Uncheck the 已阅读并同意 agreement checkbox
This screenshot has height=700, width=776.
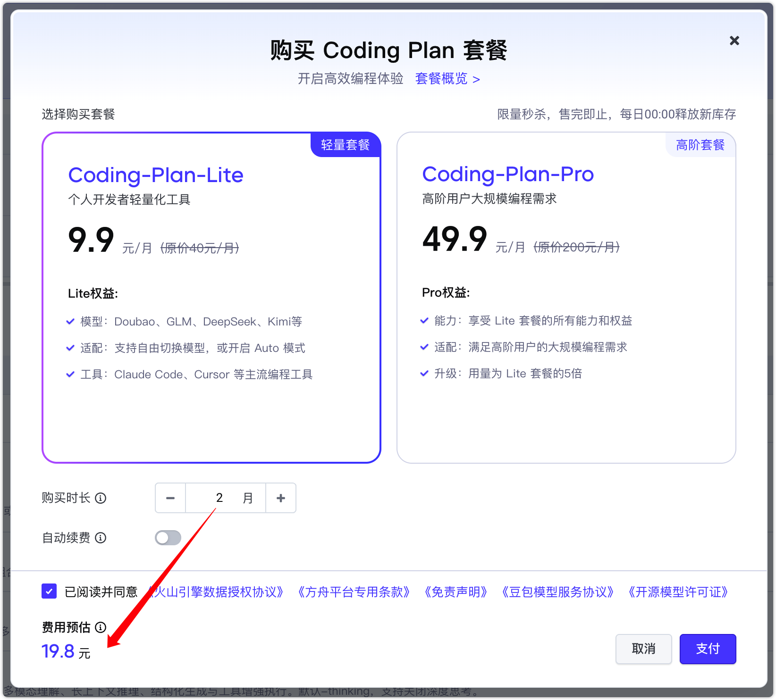(49, 592)
